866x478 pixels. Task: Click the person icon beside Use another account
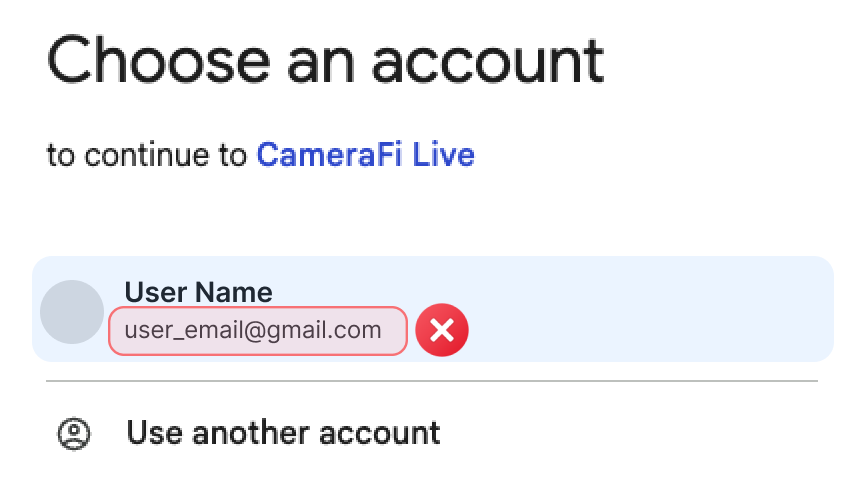click(x=74, y=433)
